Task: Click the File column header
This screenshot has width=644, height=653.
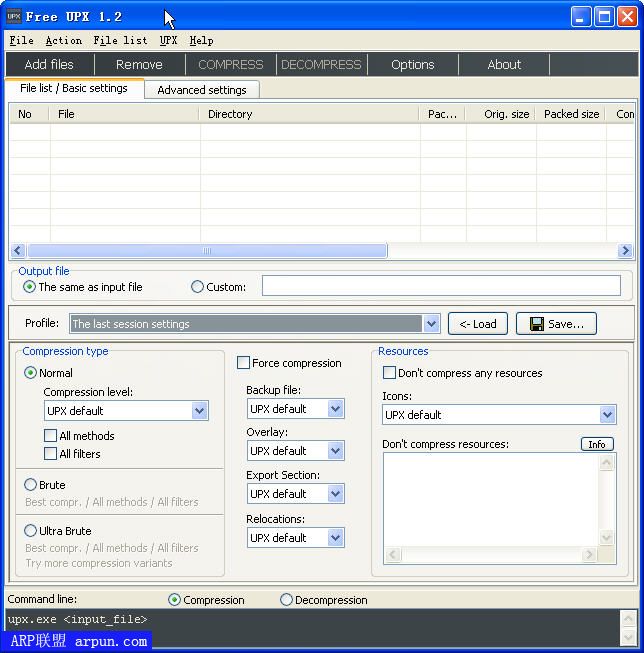Action: point(124,114)
